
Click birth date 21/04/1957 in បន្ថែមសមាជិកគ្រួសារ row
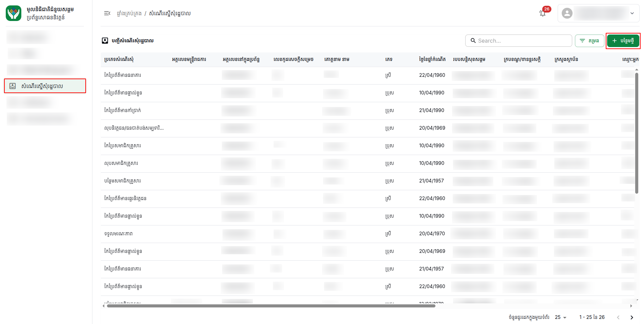431,181
